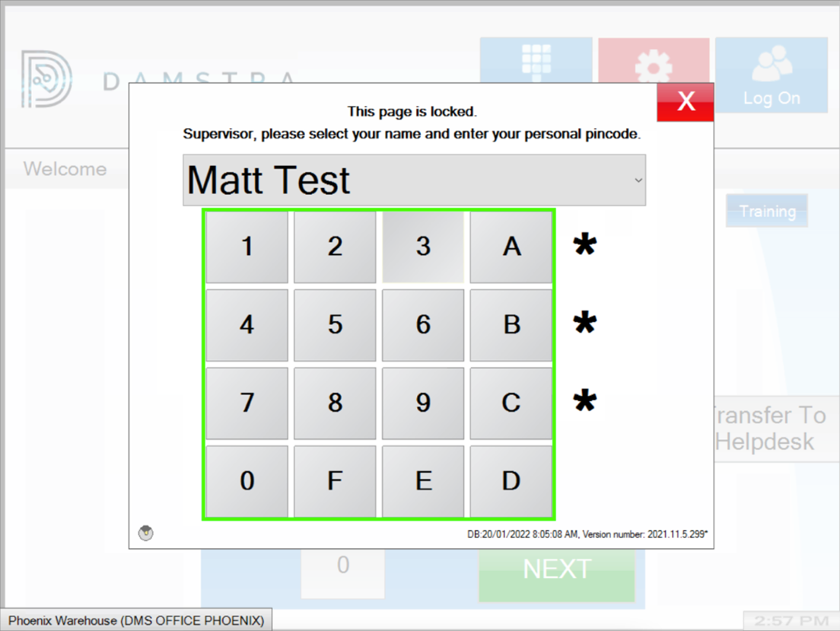Click the webcam icon in the dialog corner
Screen dimensions: 840x631
point(145,533)
